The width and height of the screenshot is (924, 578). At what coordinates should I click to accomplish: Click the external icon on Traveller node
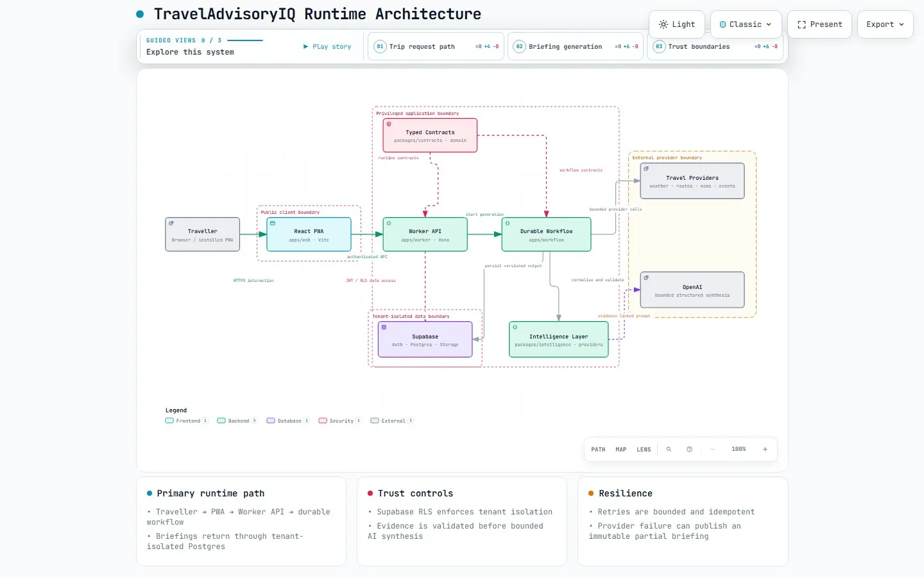[171, 223]
